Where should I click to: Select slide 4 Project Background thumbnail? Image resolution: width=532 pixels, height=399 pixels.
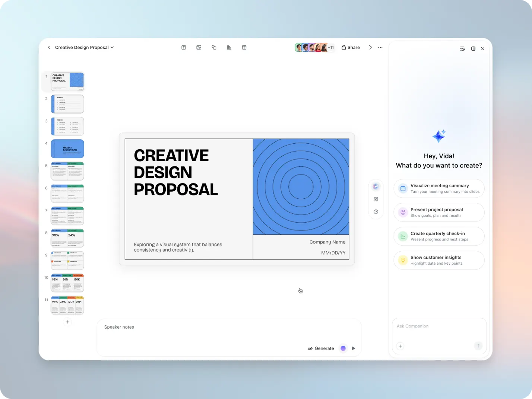67,149
